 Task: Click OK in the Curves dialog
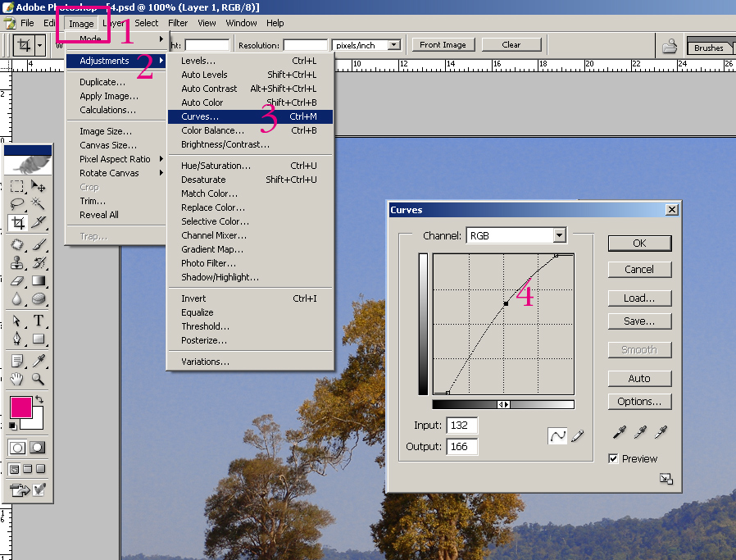[x=639, y=244]
